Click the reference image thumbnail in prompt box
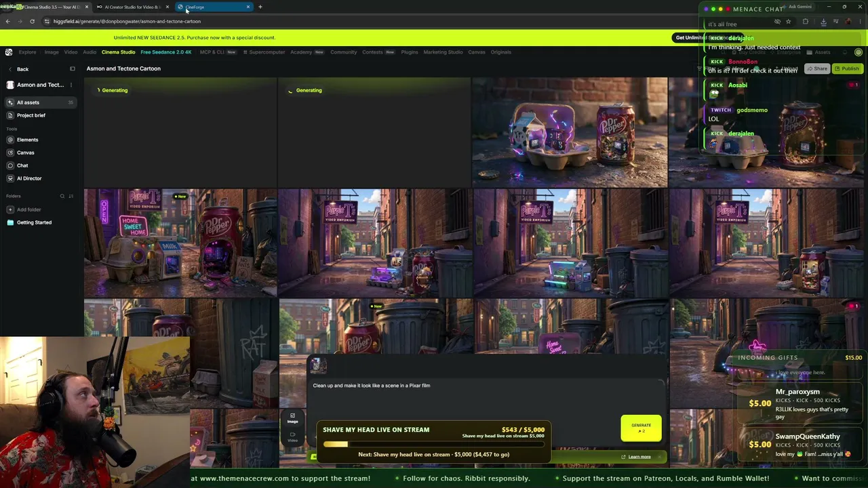The height and width of the screenshot is (488, 868). [319, 366]
